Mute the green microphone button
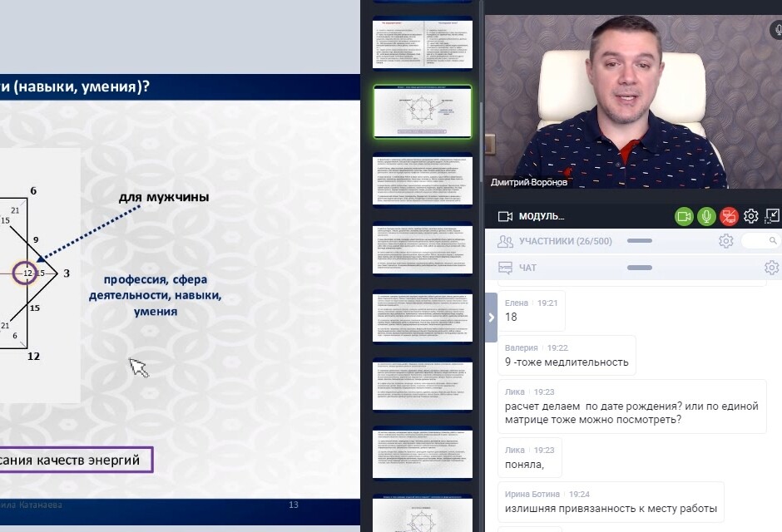 706,216
